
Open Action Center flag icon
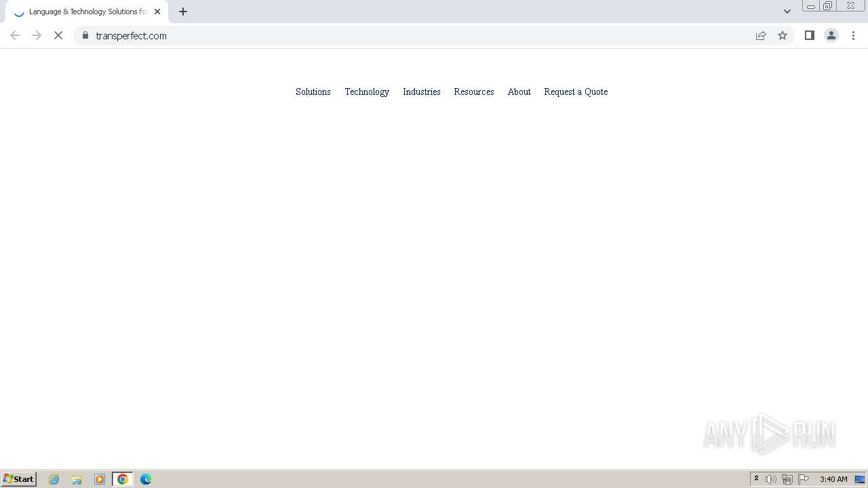pyautogui.click(x=804, y=479)
